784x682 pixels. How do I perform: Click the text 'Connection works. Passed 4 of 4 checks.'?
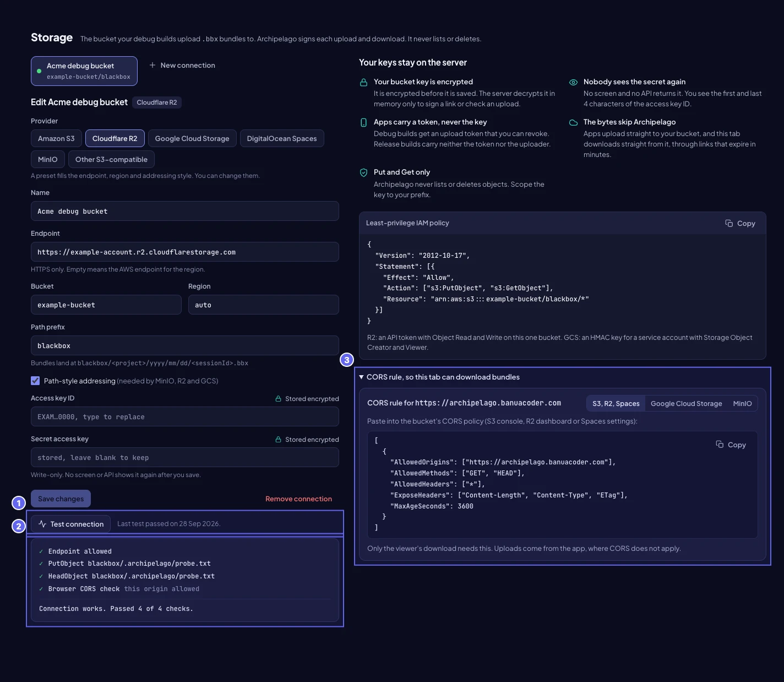(x=116, y=609)
